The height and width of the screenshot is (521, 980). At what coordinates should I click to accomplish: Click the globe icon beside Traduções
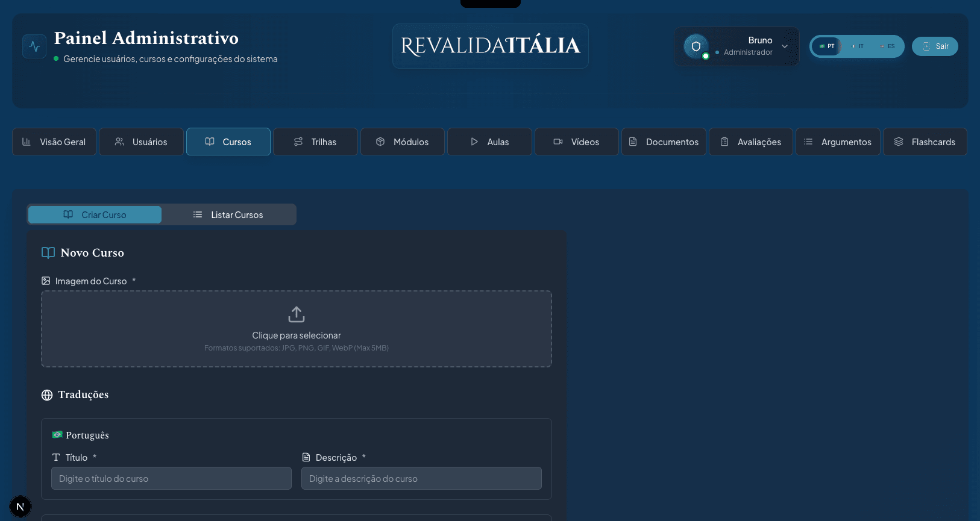pos(47,395)
